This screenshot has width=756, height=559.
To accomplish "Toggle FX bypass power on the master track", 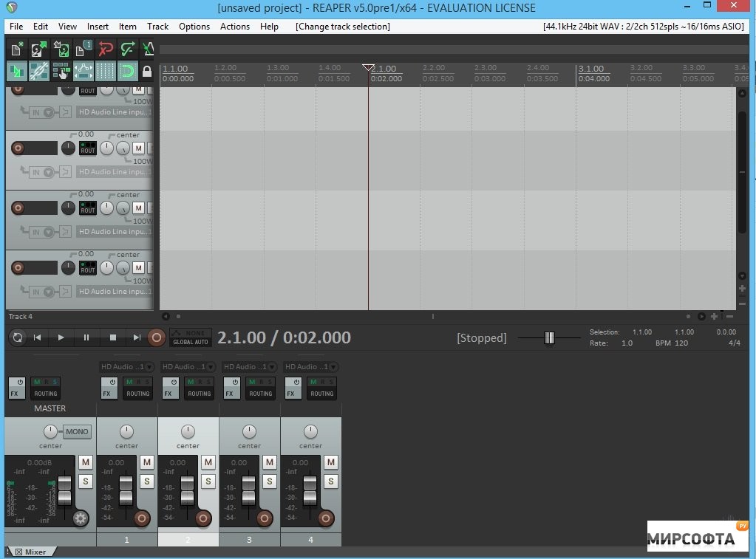I will (x=20, y=382).
